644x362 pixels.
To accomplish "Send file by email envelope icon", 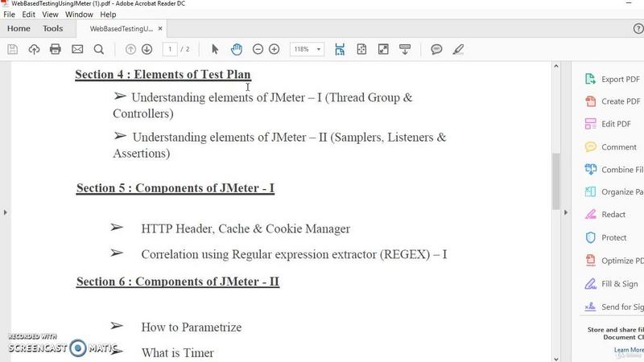I will pos(77,49).
